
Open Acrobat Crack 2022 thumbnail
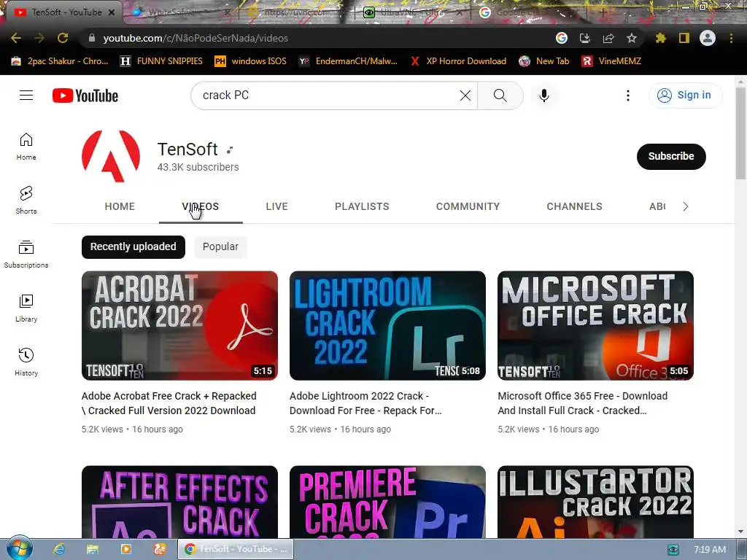click(x=179, y=326)
